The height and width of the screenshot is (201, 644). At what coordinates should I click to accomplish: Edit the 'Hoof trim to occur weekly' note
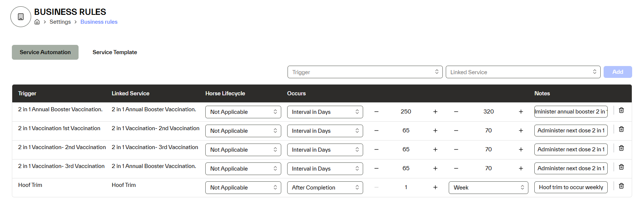(x=571, y=188)
